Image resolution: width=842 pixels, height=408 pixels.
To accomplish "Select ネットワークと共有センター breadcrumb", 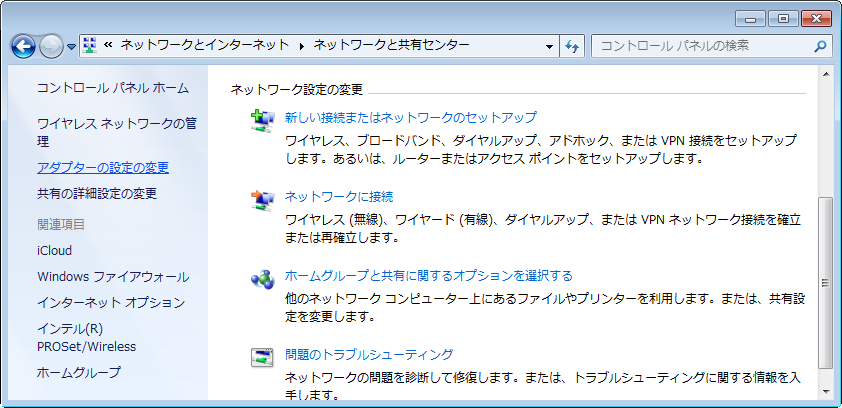I will click(x=391, y=45).
